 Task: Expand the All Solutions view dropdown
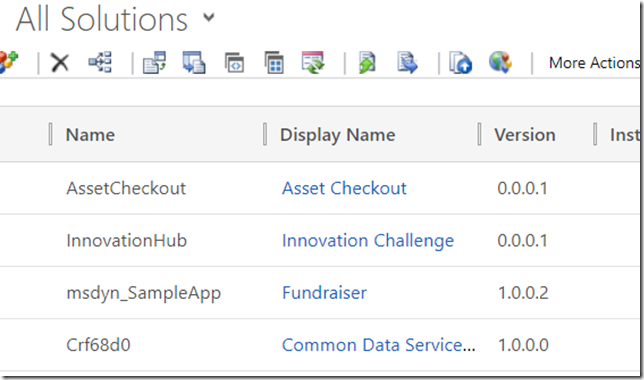click(x=209, y=17)
